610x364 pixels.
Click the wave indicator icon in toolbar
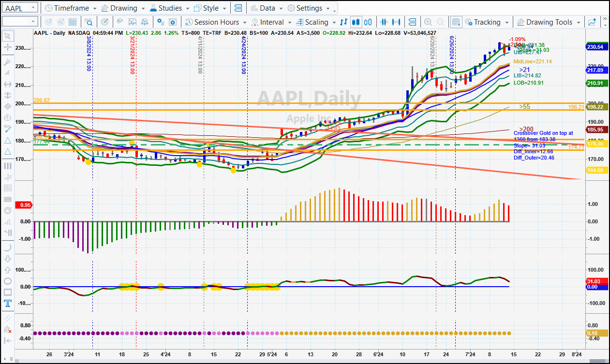click(x=119, y=22)
